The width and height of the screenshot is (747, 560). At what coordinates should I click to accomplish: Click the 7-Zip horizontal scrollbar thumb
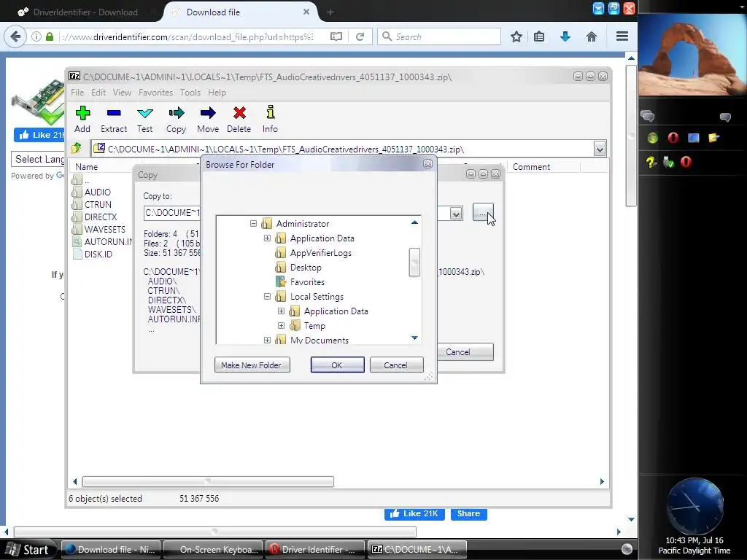(208, 481)
